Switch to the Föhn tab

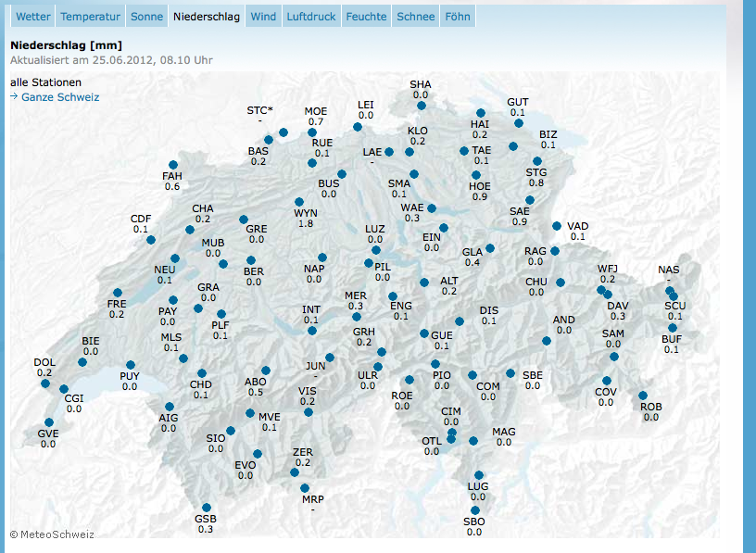point(458,17)
